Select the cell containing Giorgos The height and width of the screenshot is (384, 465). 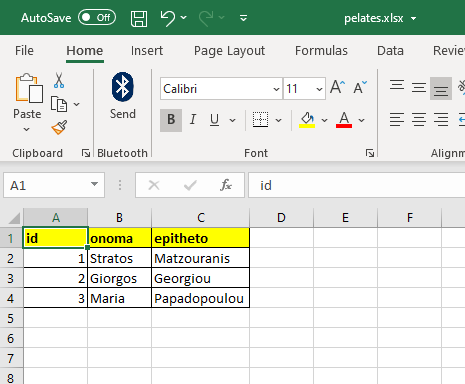(120, 278)
